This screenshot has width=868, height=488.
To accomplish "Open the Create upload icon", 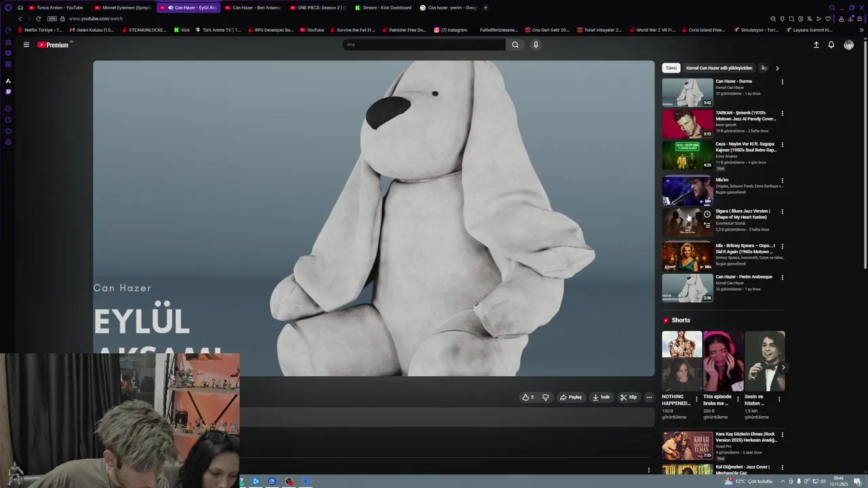I will click(x=816, y=45).
